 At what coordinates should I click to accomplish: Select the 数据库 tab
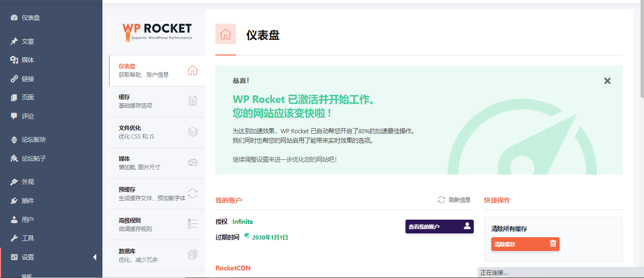(157, 255)
